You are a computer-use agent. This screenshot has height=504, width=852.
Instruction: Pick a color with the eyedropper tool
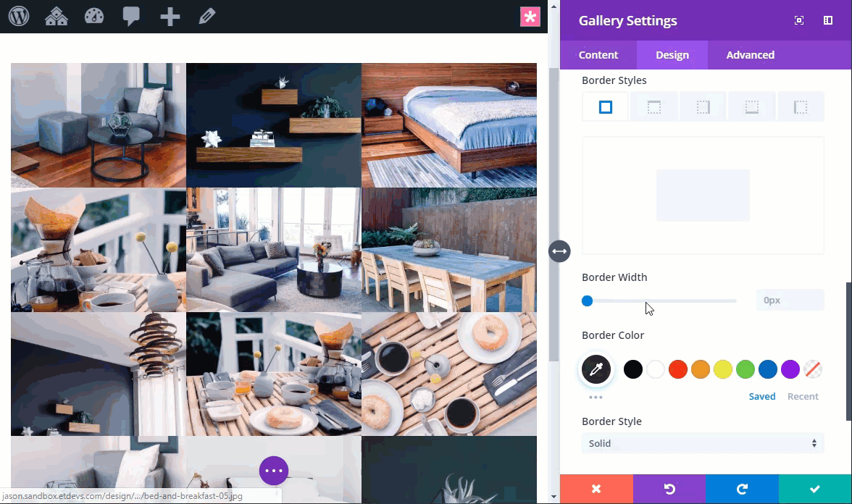596,369
